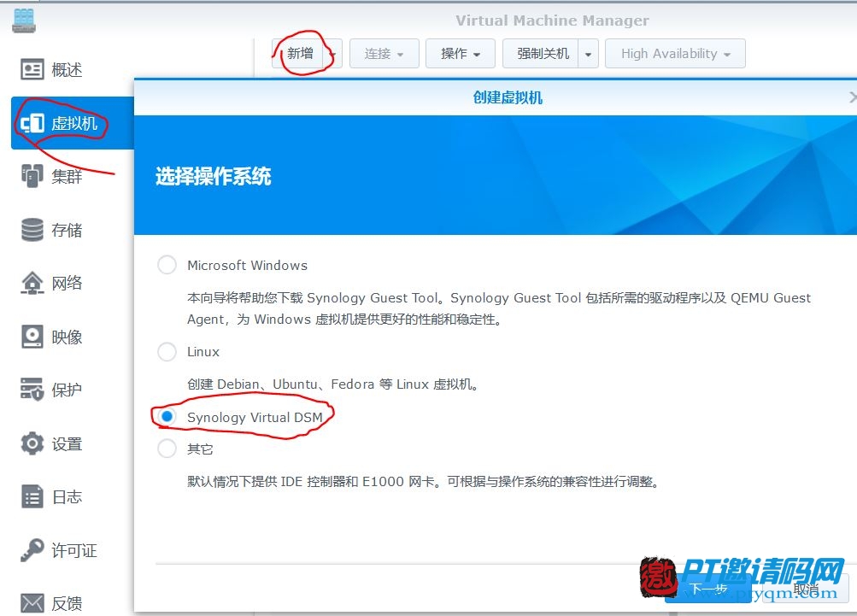Expand the 新增 dropdown arrow
The width and height of the screenshot is (857, 616).
tap(333, 54)
